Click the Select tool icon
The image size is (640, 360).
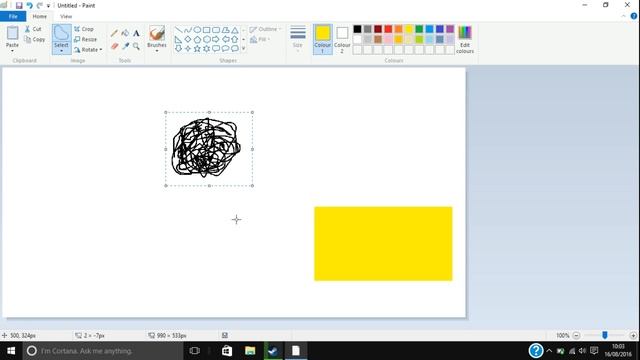[x=62, y=33]
